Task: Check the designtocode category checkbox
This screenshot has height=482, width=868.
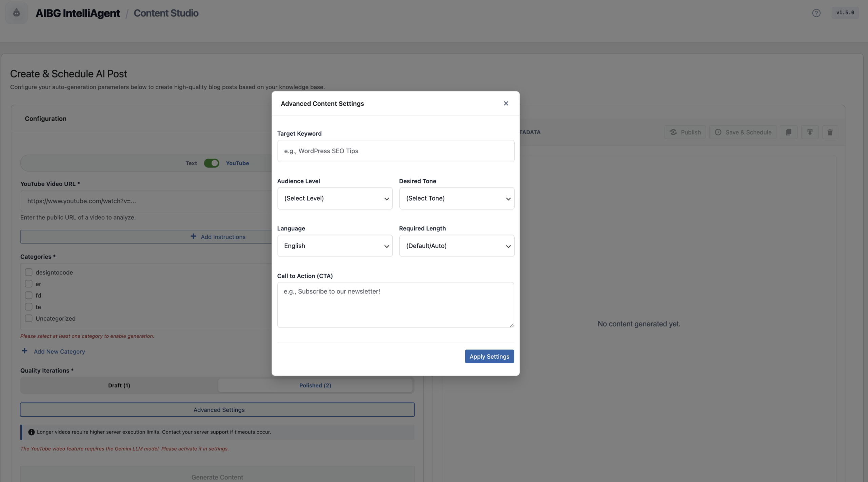Action: click(28, 272)
